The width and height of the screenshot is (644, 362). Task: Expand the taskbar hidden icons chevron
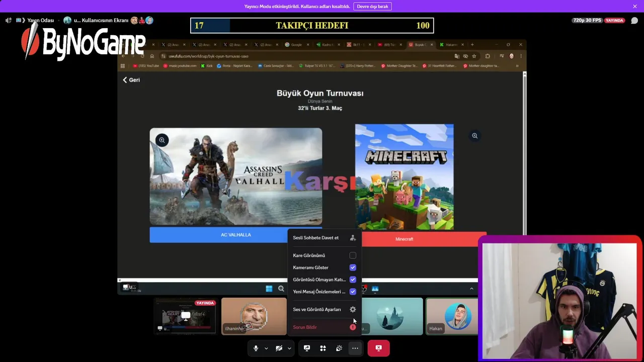[x=471, y=289]
